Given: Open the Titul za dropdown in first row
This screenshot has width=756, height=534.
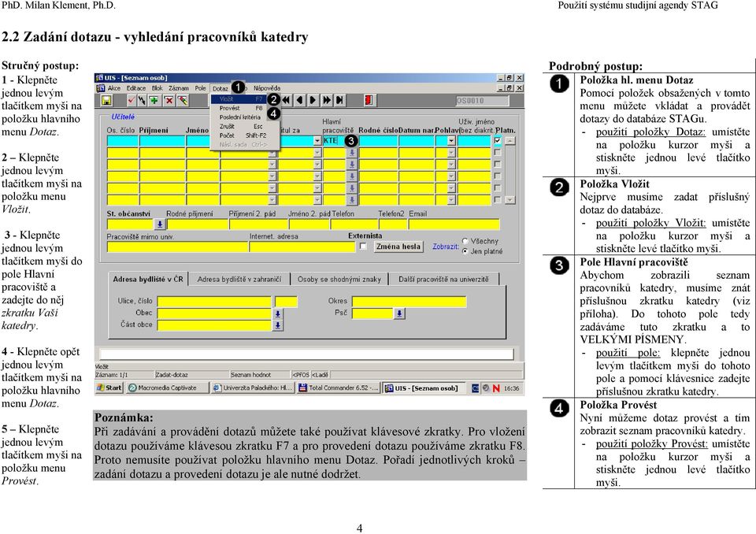Looking at the screenshot, I should point(317,141).
